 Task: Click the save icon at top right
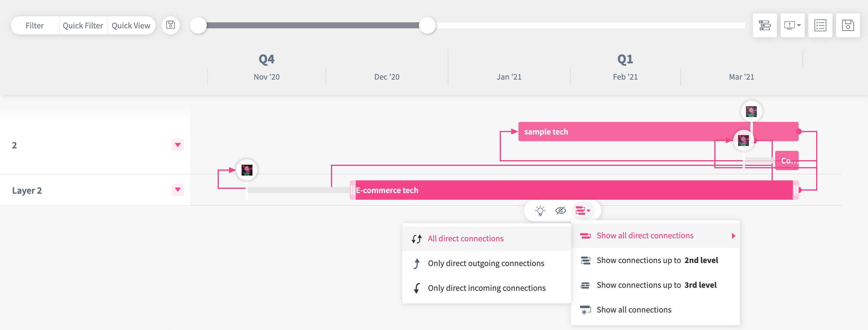[848, 25]
